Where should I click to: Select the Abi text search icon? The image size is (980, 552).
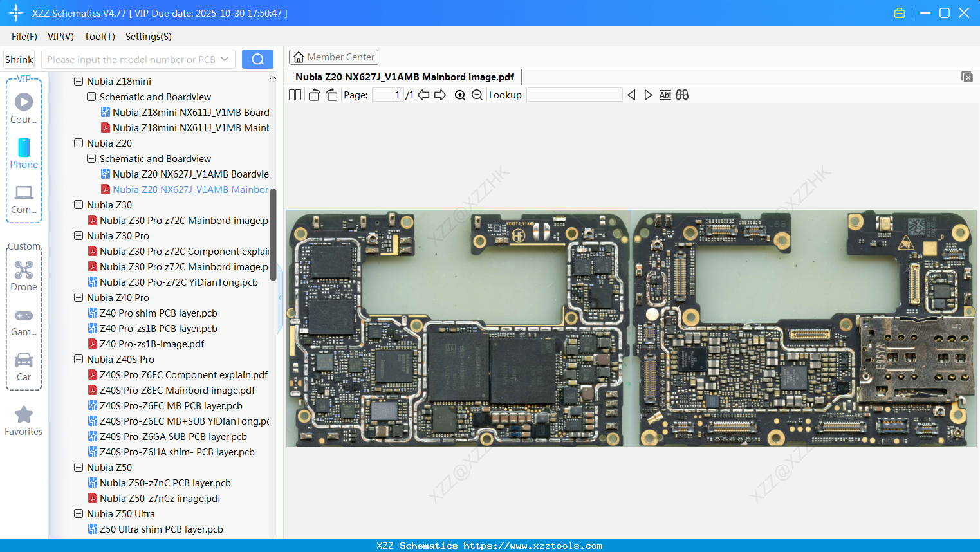click(x=665, y=95)
